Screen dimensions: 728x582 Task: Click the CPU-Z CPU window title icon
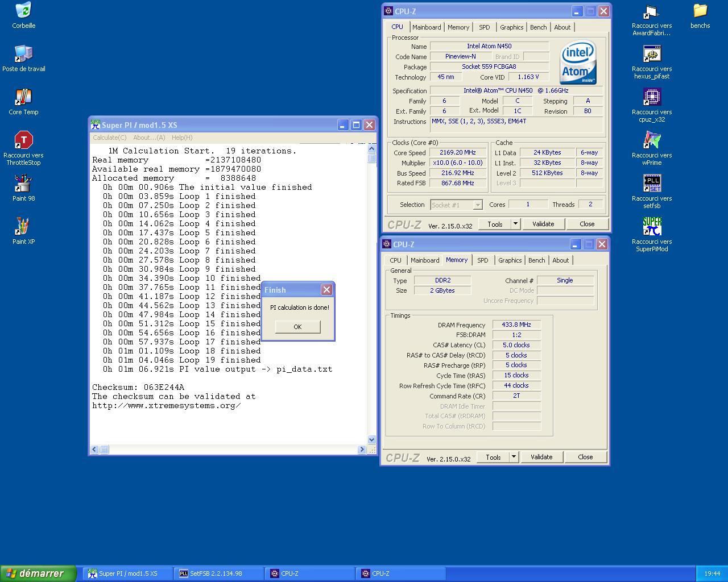tap(388, 11)
